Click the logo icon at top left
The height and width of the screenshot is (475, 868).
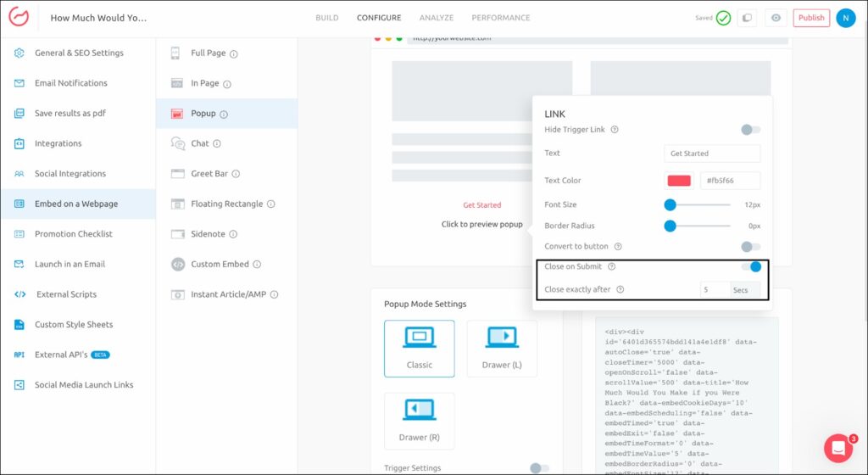pyautogui.click(x=19, y=18)
